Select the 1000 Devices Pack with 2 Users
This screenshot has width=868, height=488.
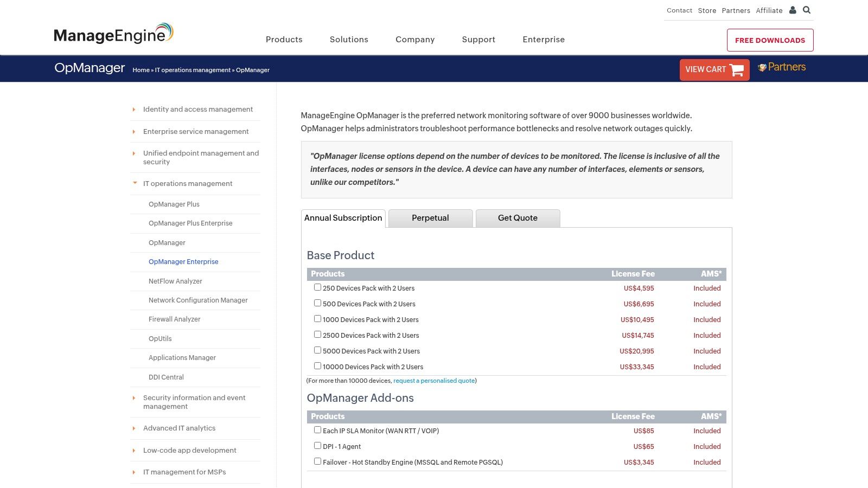coord(317,318)
